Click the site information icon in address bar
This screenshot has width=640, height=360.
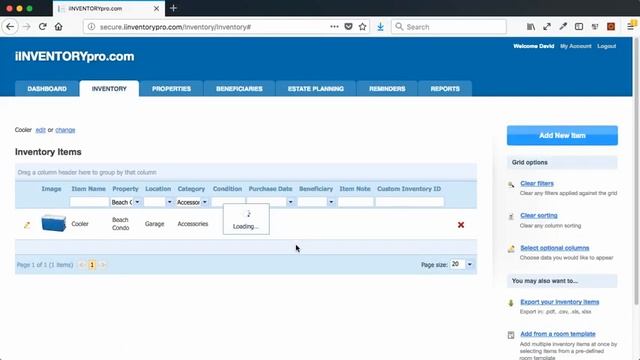tap(91, 27)
